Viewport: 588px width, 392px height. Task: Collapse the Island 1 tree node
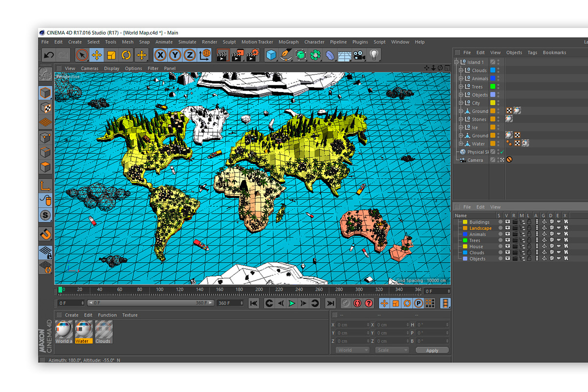[x=457, y=62]
